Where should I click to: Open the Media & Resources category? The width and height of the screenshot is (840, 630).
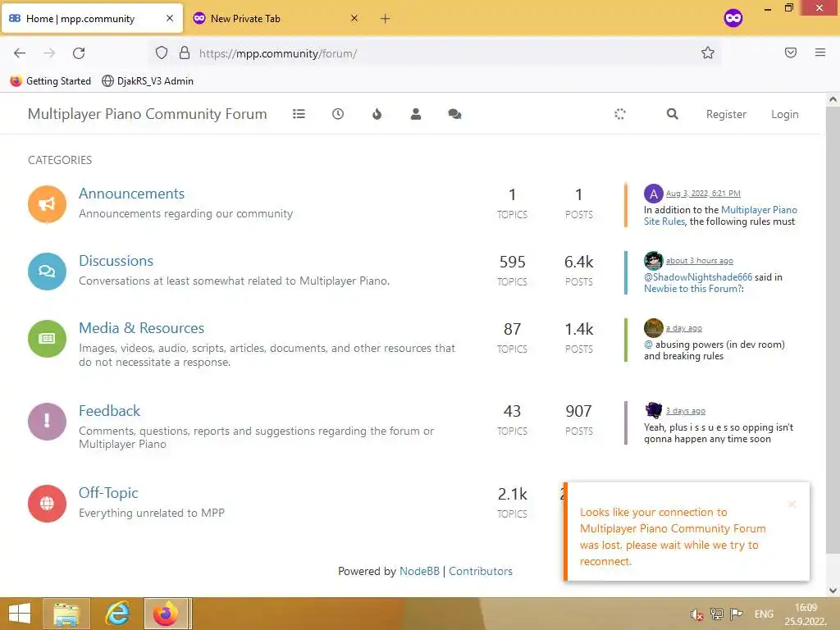pos(141,328)
